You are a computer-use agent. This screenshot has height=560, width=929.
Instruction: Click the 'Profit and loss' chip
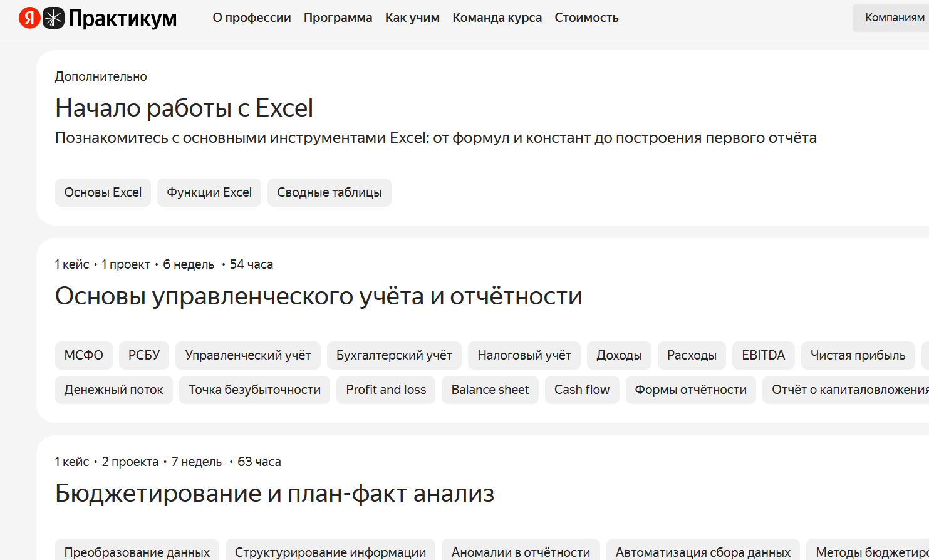386,390
